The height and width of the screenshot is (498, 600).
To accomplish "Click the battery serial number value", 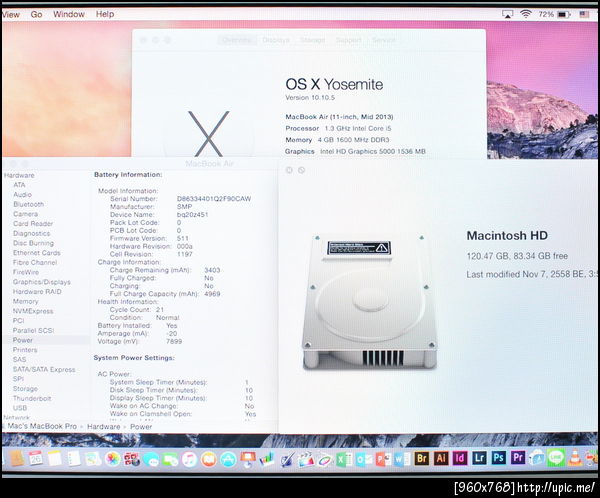I will (214, 199).
